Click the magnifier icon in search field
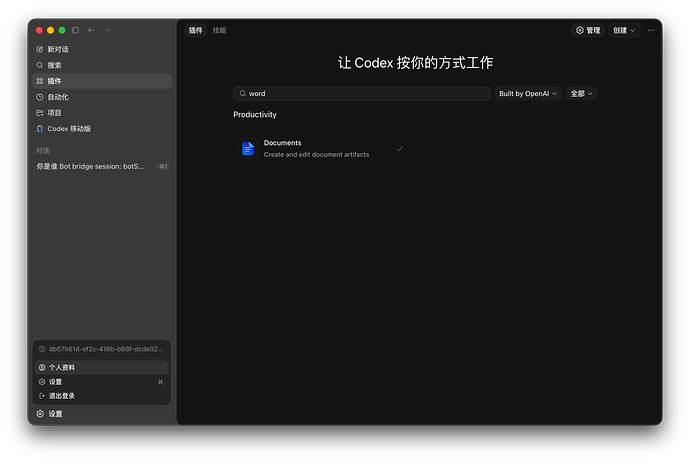This screenshot has width=690, height=461. tap(242, 94)
